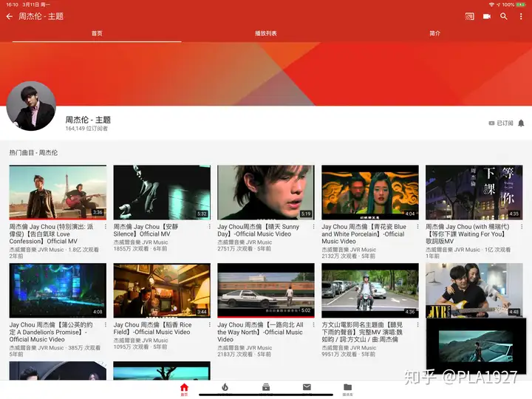This screenshot has height=399, width=532.
Task: Play the 安靜 Silence video thumbnail
Action: 162,192
